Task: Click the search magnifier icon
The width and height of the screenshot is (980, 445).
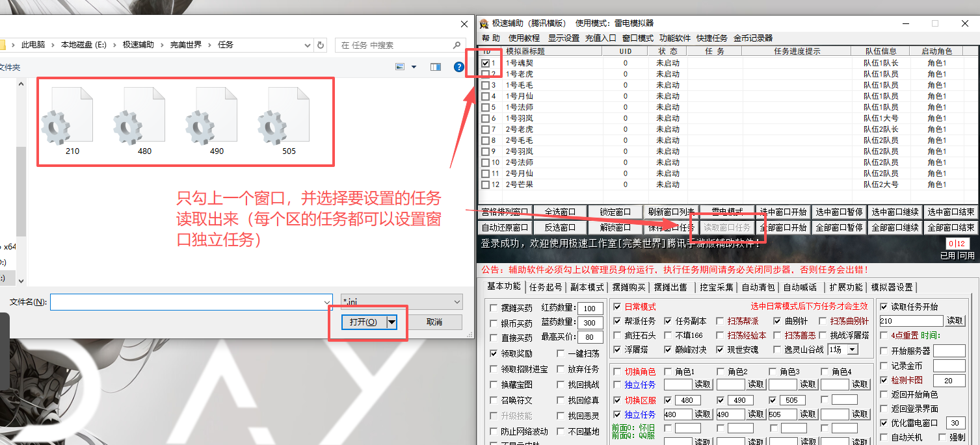Action: click(x=457, y=45)
